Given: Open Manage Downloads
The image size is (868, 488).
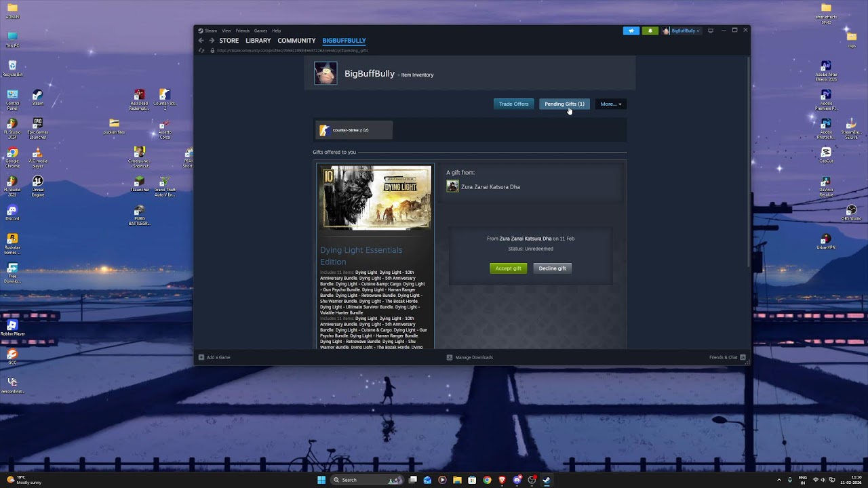Looking at the screenshot, I should tap(470, 357).
